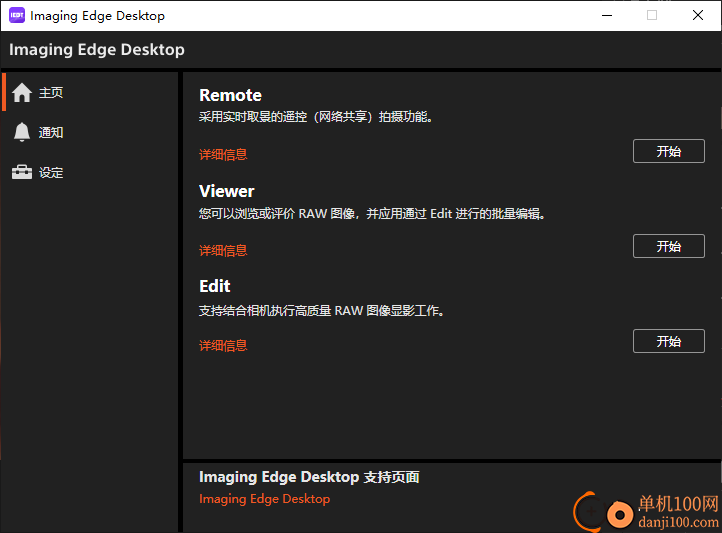The image size is (722, 533).
Task: Open the 设定 settings tab
Action: [x=90, y=172]
